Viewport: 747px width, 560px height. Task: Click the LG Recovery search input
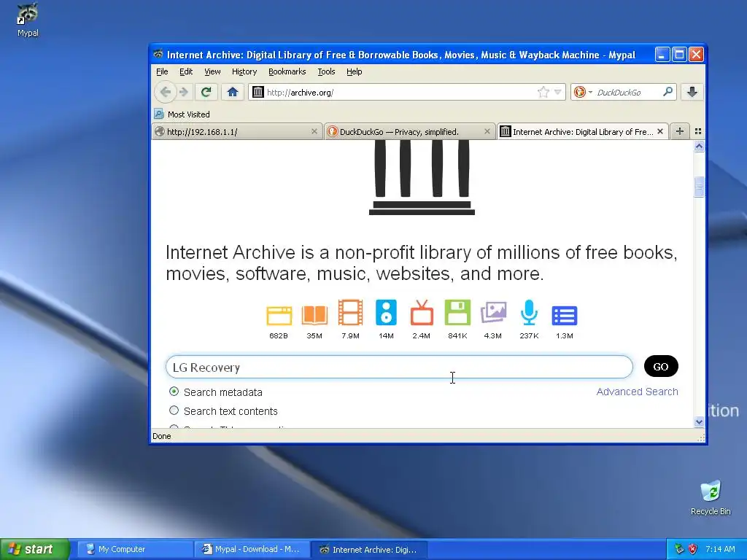click(x=399, y=367)
